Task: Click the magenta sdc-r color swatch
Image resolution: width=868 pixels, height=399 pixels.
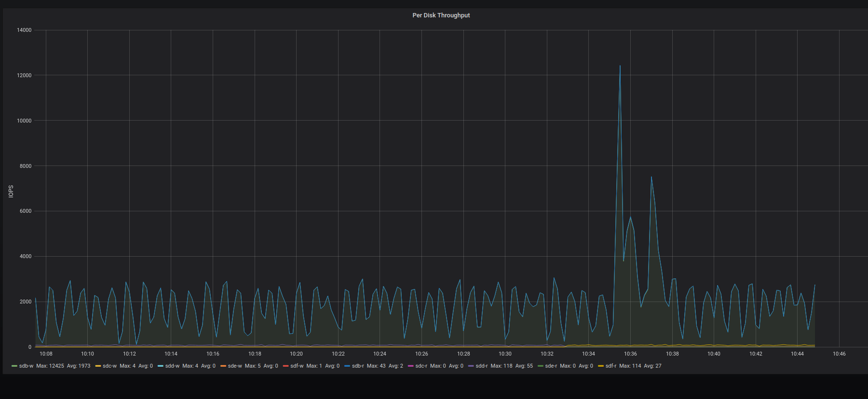Action: tap(410, 366)
